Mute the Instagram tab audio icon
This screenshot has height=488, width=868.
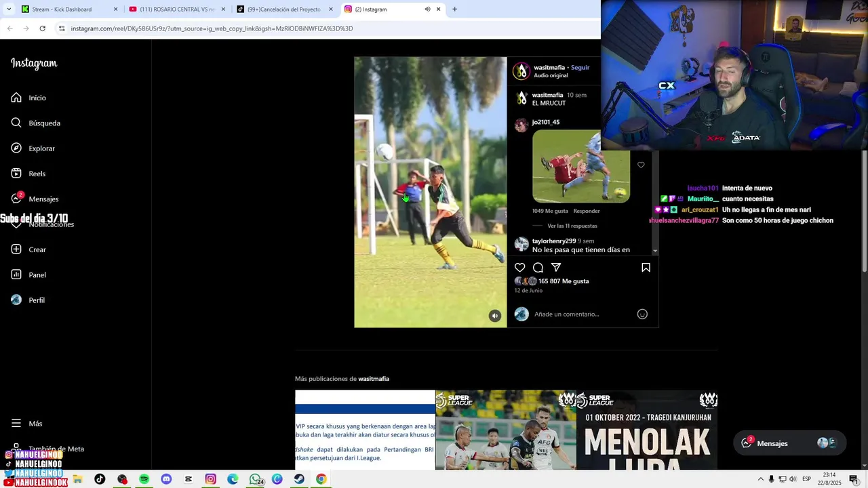pyautogui.click(x=427, y=9)
